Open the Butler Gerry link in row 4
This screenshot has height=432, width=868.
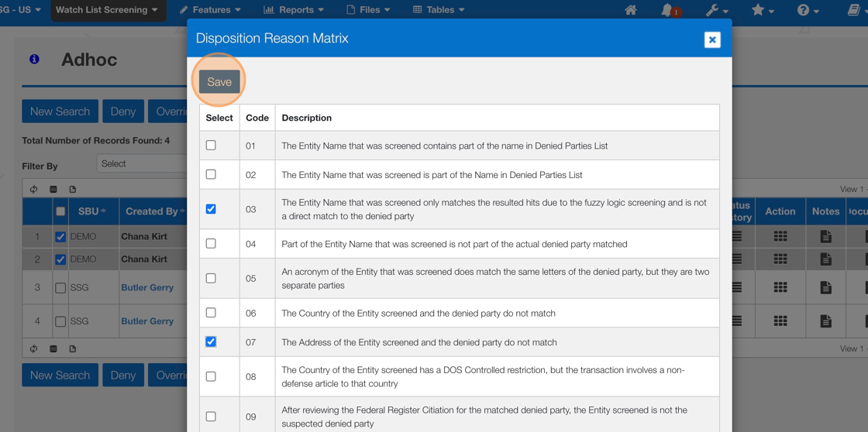click(x=147, y=321)
